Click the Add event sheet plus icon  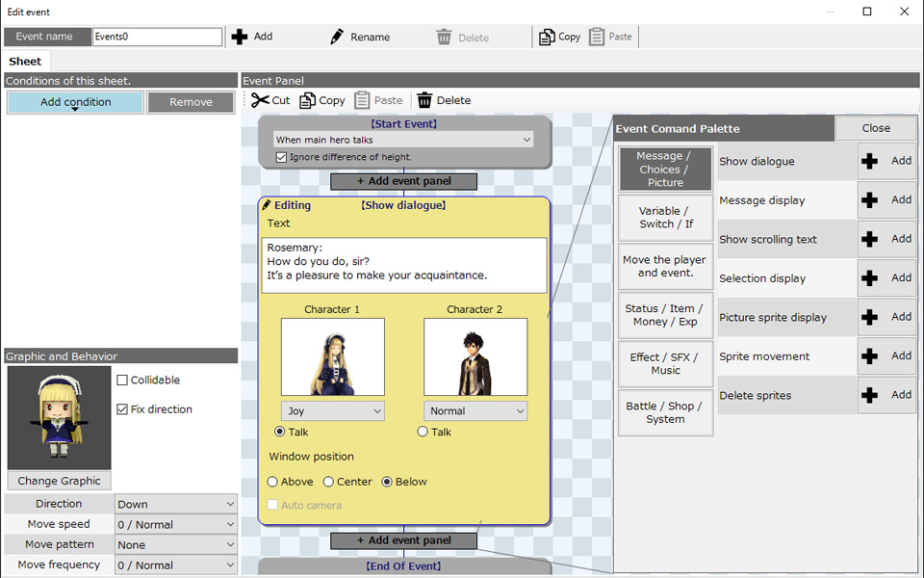coord(240,37)
